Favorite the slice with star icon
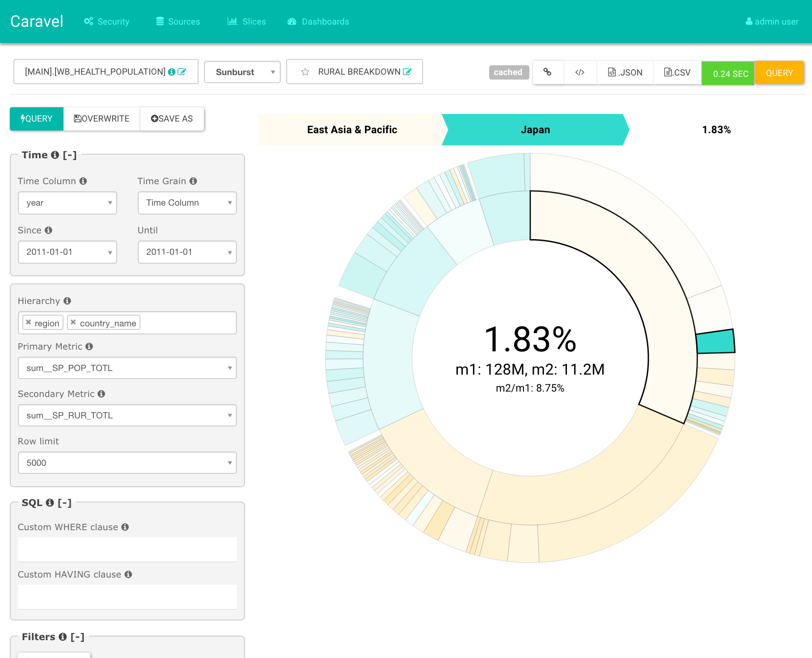This screenshot has height=658, width=812. 305,72
